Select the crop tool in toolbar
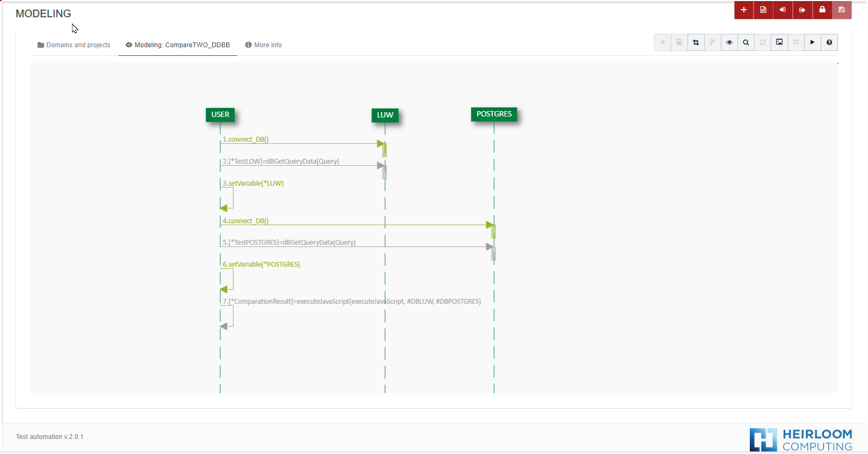Viewport: 868px width, 454px height. 696,42
